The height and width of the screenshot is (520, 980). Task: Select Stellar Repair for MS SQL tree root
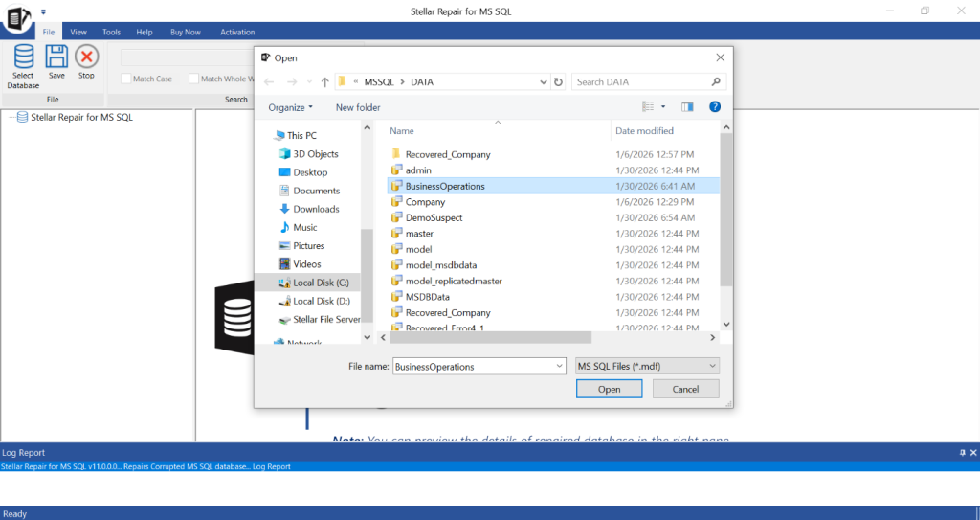click(82, 117)
